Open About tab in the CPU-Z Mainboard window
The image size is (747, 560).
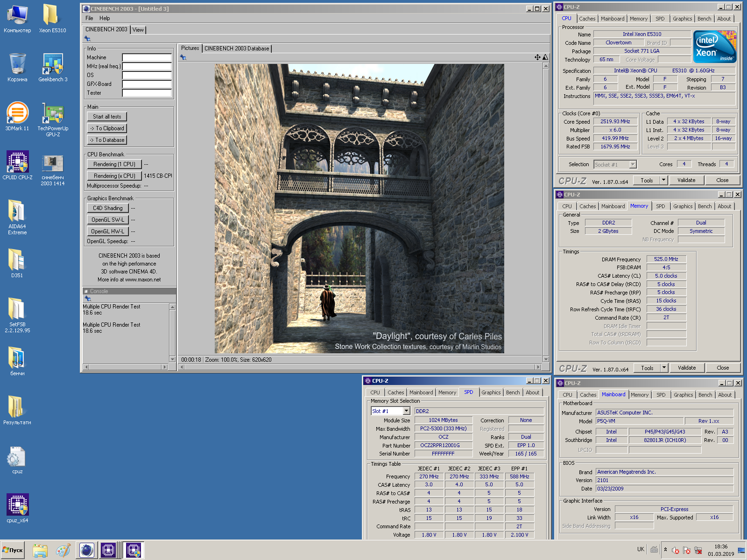[725, 395]
